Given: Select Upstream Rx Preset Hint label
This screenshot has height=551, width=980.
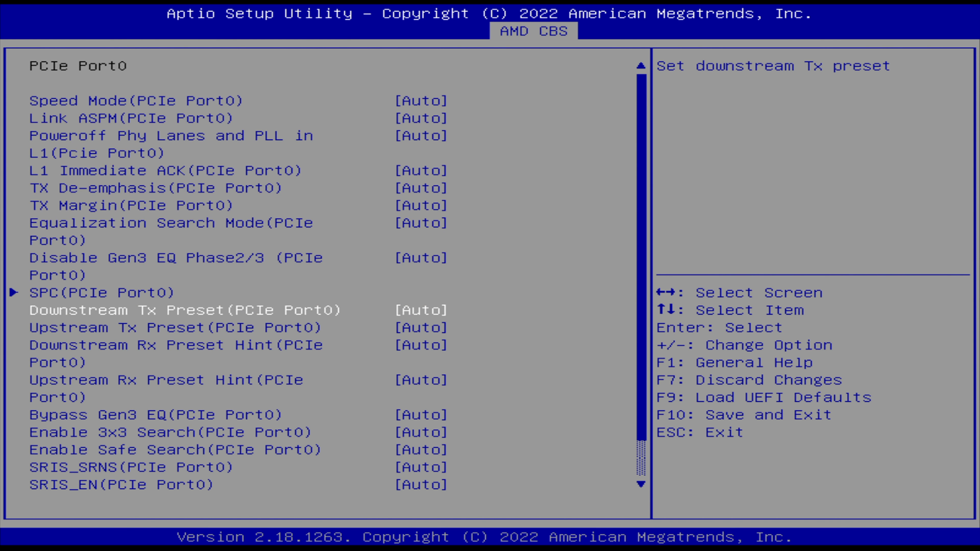Looking at the screenshot, I should [x=166, y=389].
